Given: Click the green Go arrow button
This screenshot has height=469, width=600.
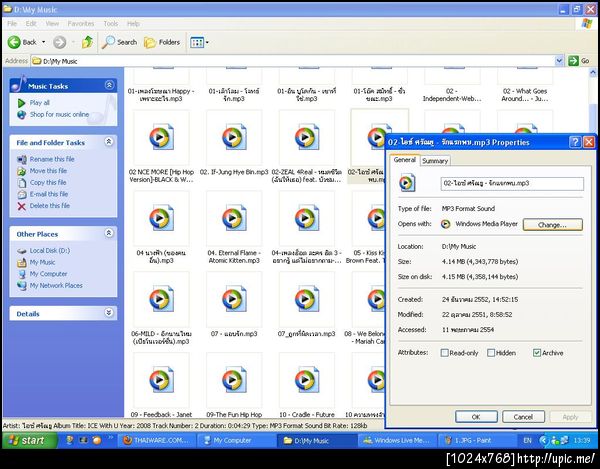Looking at the screenshot, I should 573,60.
